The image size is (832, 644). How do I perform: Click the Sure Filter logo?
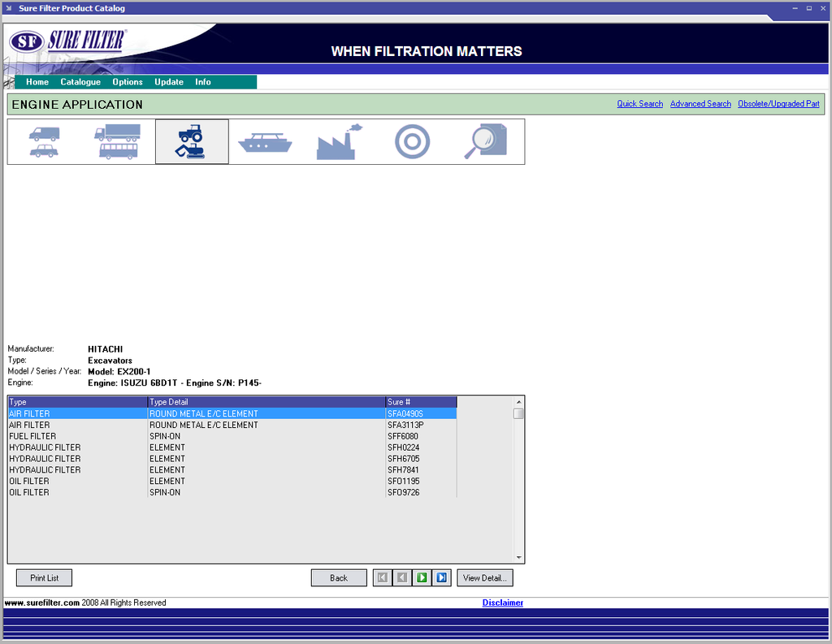click(x=67, y=41)
